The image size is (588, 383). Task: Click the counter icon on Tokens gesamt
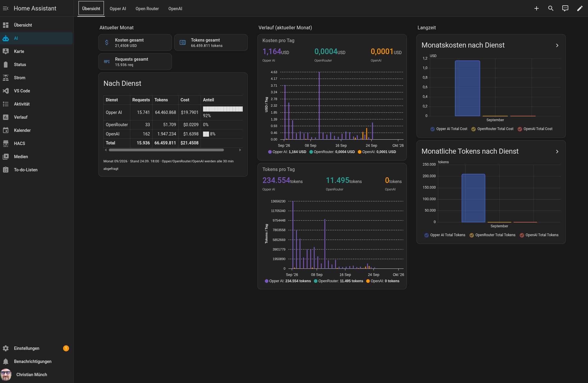coord(183,42)
